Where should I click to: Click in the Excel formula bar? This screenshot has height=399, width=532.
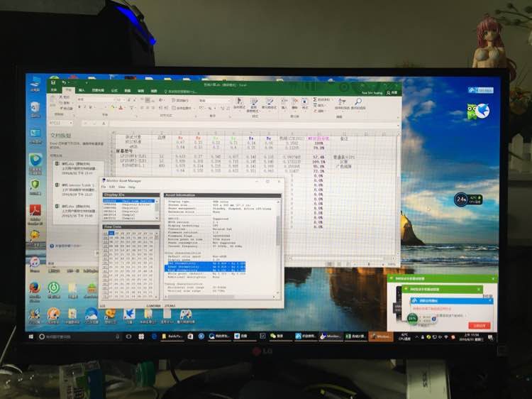(251, 124)
